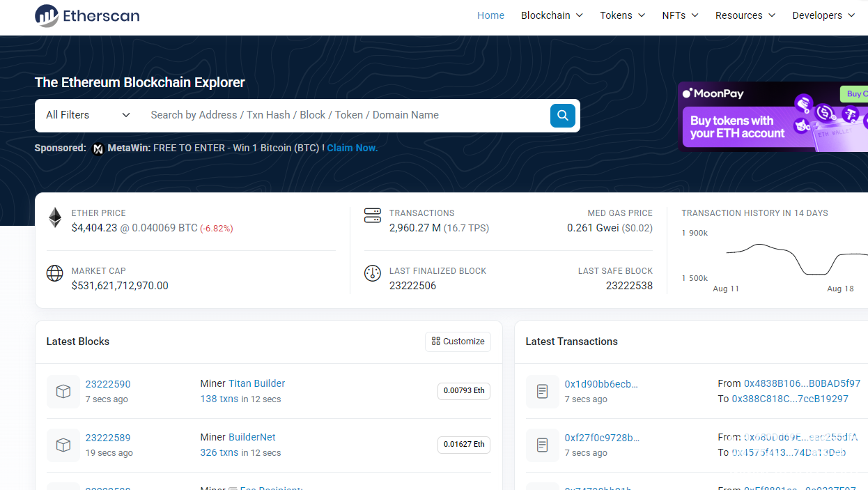Image resolution: width=868 pixels, height=490 pixels.
Task: Open the Resources menu
Action: click(x=745, y=15)
